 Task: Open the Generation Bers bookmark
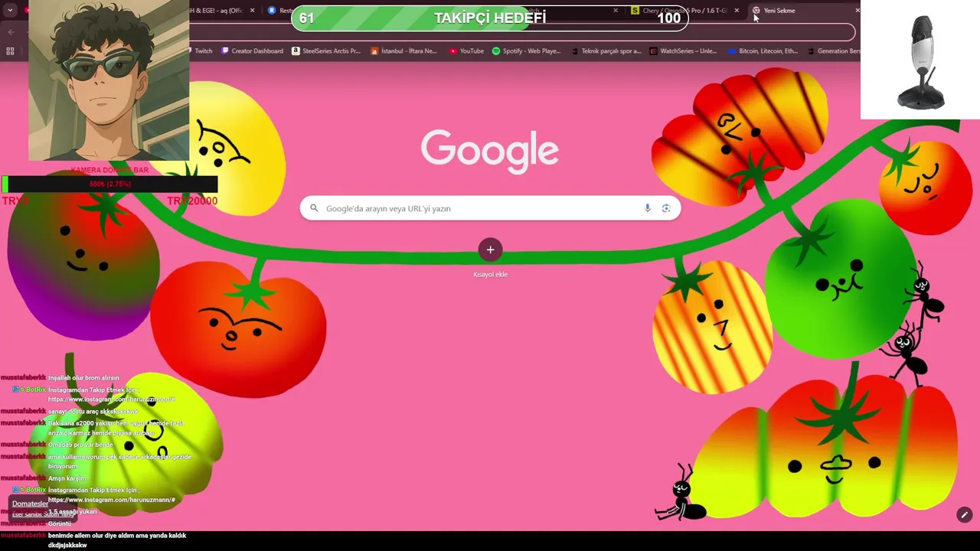point(833,51)
